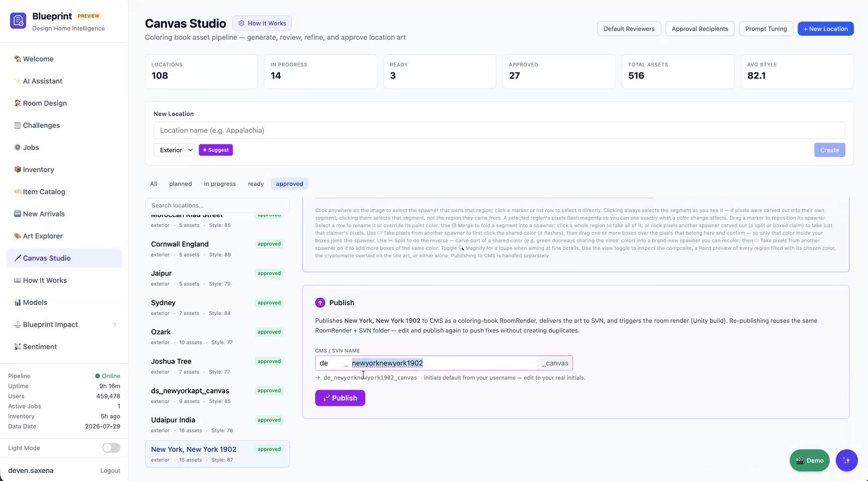
Task: Click the Jobs gear icon
Action: [18, 147]
